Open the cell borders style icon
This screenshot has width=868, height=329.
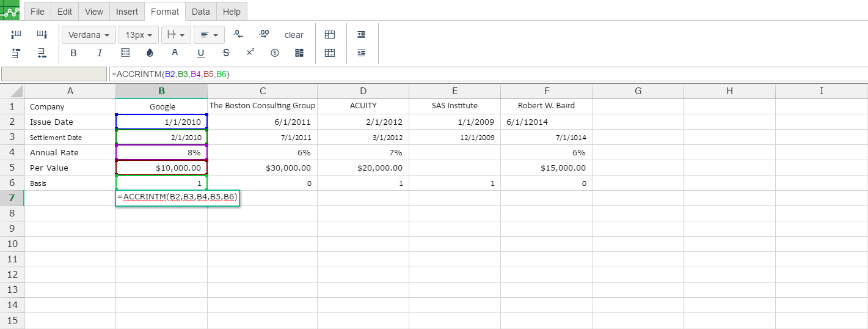125,53
